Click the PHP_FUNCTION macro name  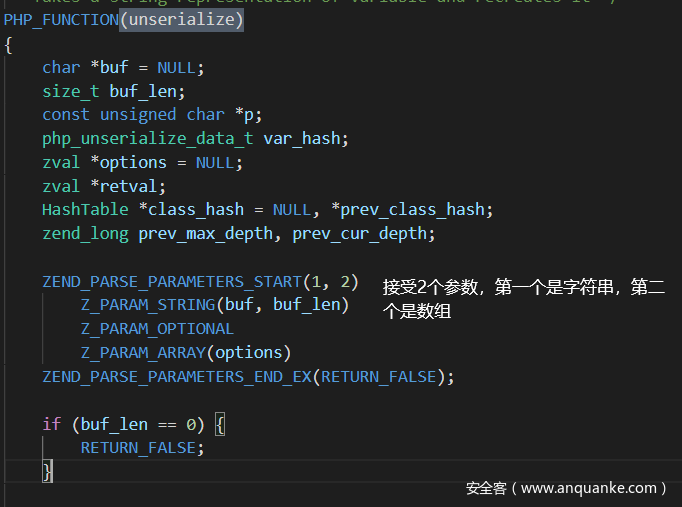click(60, 19)
